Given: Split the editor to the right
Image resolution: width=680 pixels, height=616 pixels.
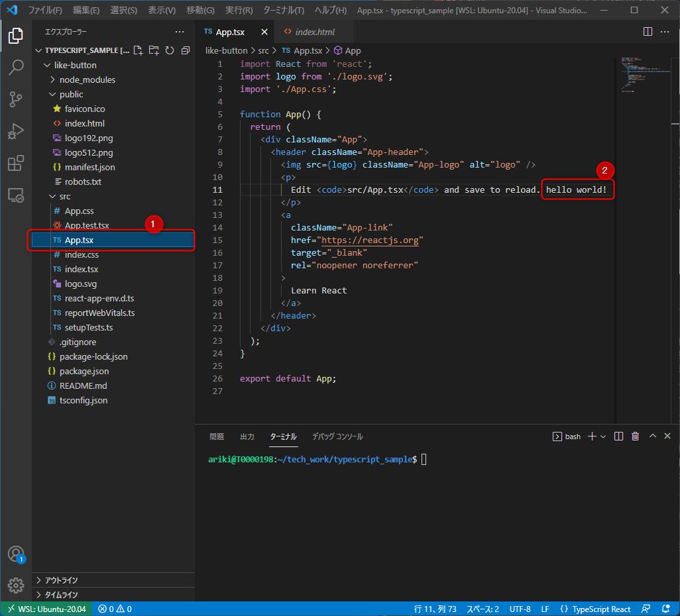Looking at the screenshot, I should tap(647, 30).
